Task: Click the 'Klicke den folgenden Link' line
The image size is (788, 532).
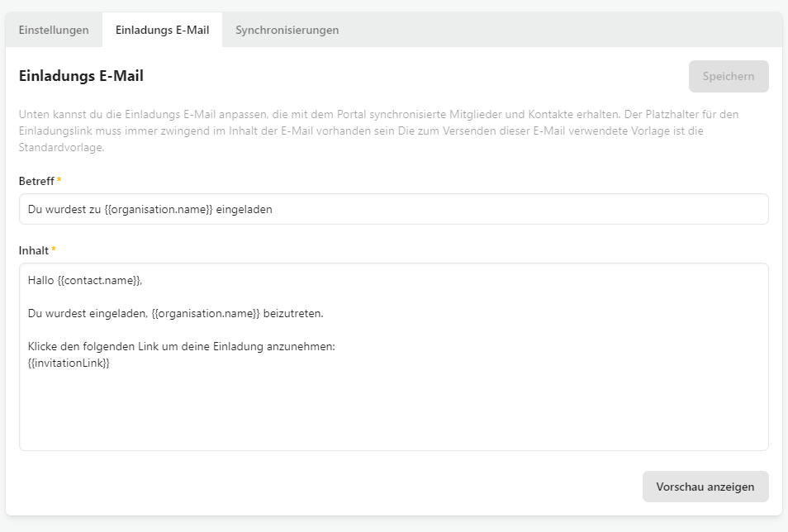Action: (182, 346)
